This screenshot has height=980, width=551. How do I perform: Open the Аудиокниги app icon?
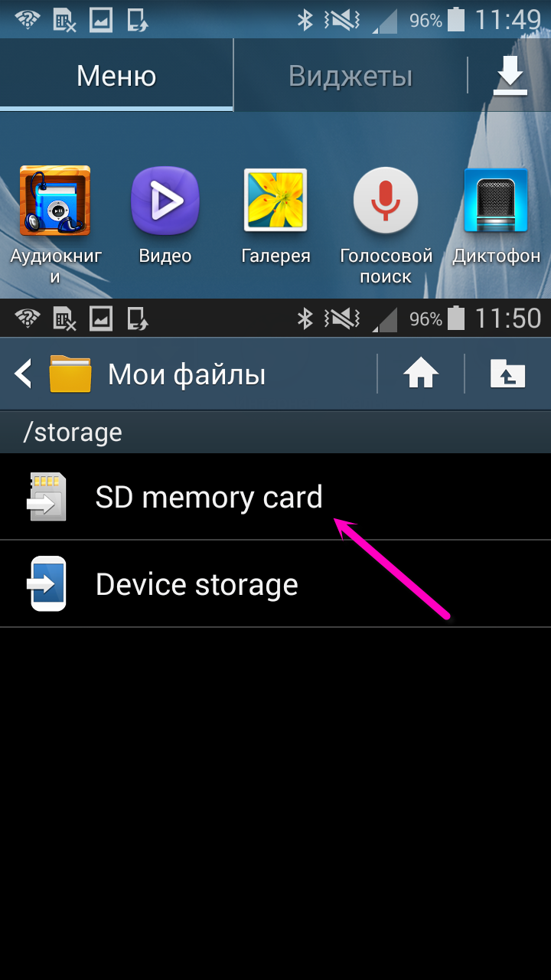point(54,201)
